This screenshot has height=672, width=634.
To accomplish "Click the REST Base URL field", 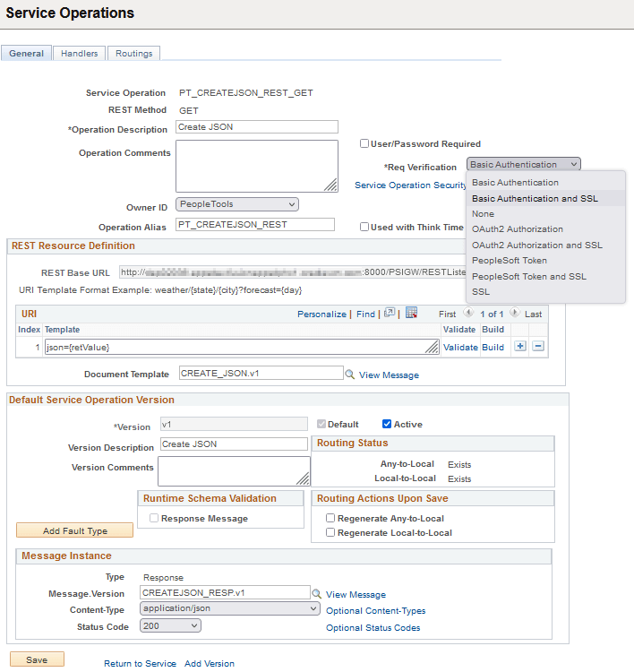I will (293, 272).
